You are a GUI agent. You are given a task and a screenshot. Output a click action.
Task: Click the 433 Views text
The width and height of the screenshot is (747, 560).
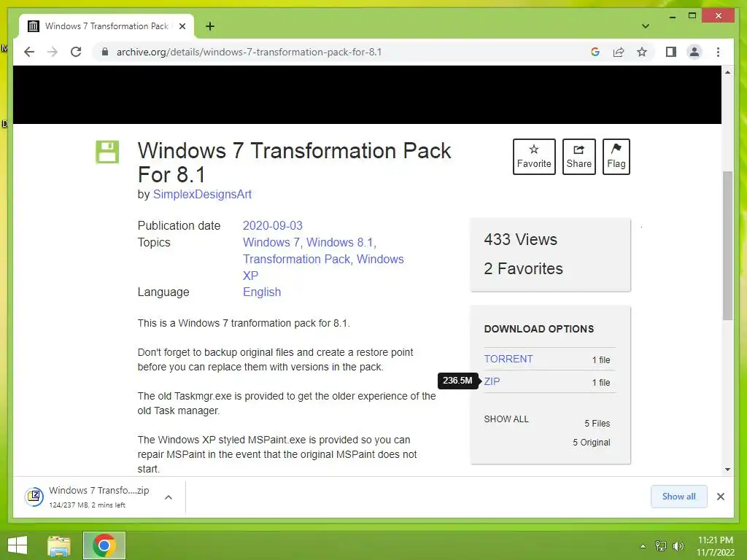coord(520,239)
